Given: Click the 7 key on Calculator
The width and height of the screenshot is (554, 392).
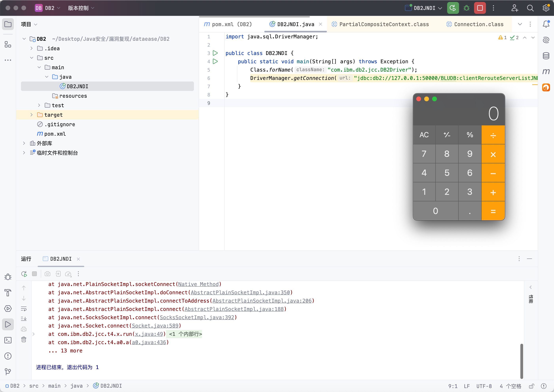Looking at the screenshot, I should click(x=424, y=154).
